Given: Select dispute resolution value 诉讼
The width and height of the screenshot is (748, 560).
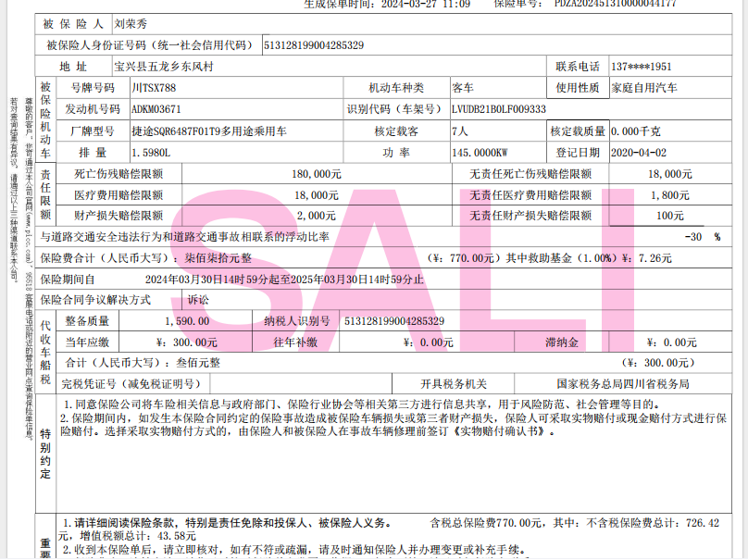Looking at the screenshot, I should coord(198,300).
